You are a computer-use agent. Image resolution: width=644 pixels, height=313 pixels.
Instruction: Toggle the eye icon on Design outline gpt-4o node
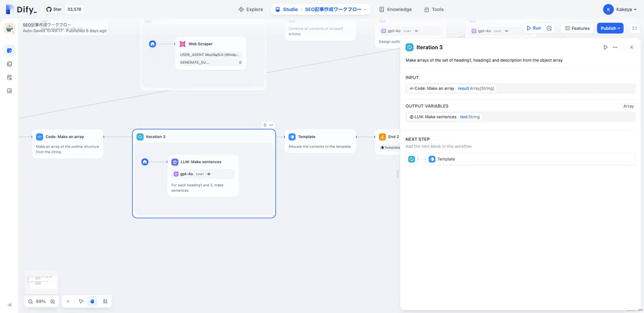click(x=416, y=31)
